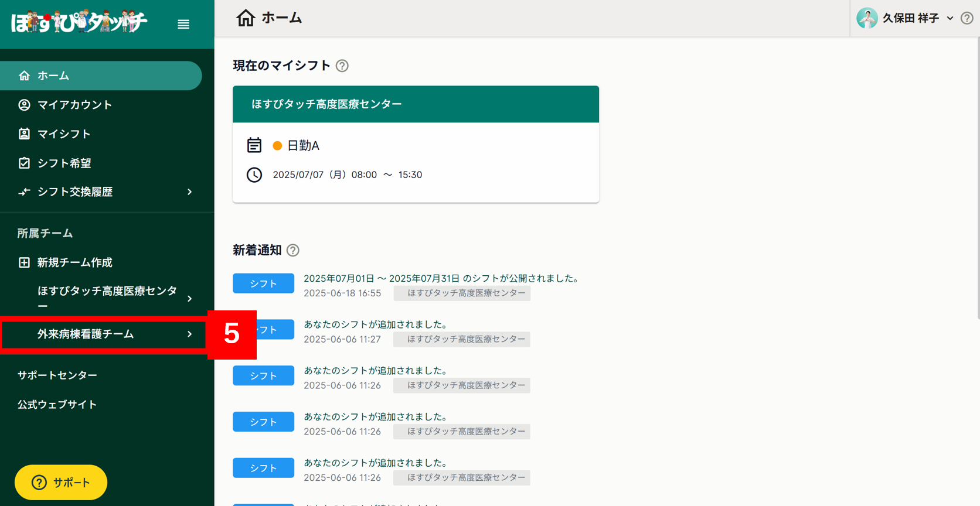Click the home icon in the sidebar
The image size is (980, 506).
(x=24, y=76)
